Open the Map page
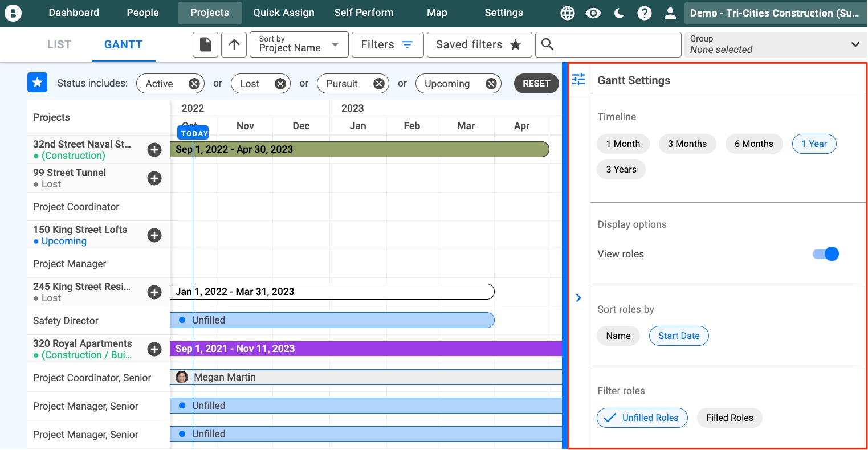The width and height of the screenshot is (868, 450). (437, 13)
